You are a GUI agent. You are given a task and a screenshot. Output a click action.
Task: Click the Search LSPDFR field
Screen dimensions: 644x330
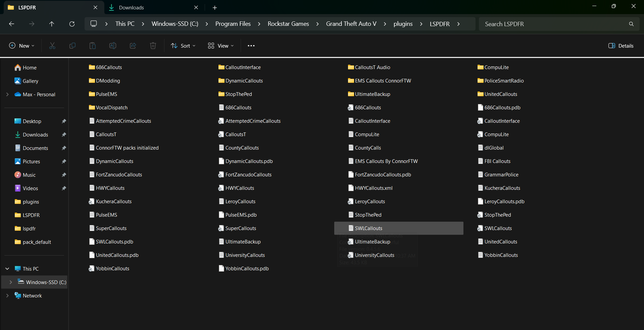coord(554,24)
